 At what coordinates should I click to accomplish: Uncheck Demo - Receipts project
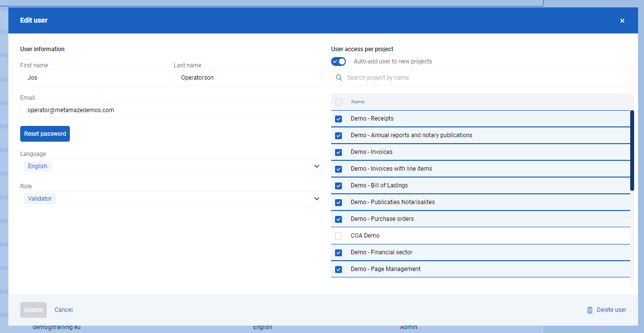(x=338, y=119)
